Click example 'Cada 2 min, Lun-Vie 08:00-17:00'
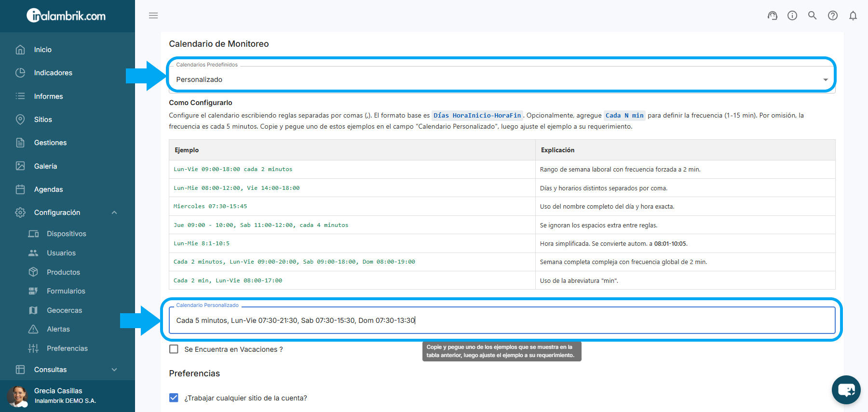Screen dimensions: 868x412 pyautogui.click(x=228, y=280)
